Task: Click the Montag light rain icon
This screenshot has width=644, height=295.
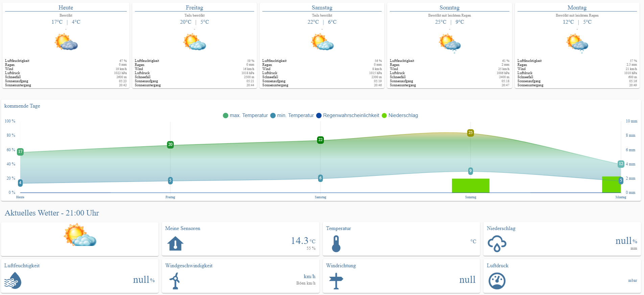Action: coord(577,43)
